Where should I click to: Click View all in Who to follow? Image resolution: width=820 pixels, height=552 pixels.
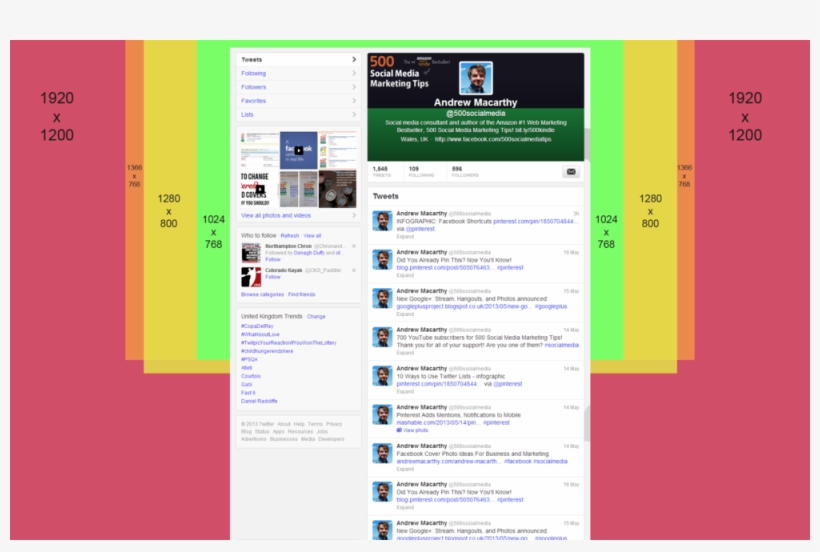coord(312,236)
